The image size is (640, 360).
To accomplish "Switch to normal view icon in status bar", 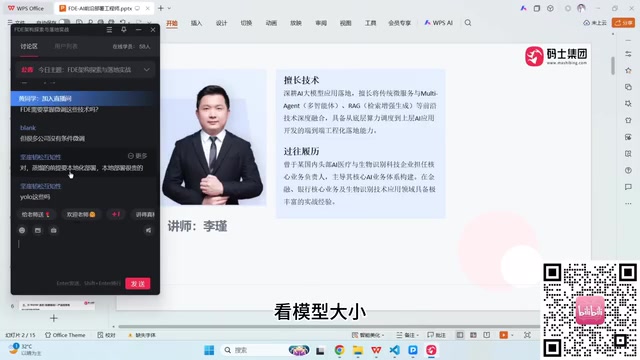I will click(460, 335).
